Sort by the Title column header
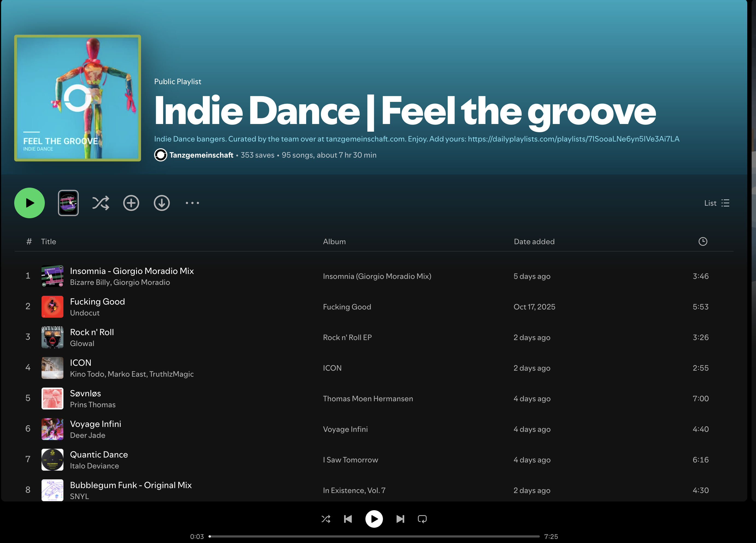 tap(48, 241)
